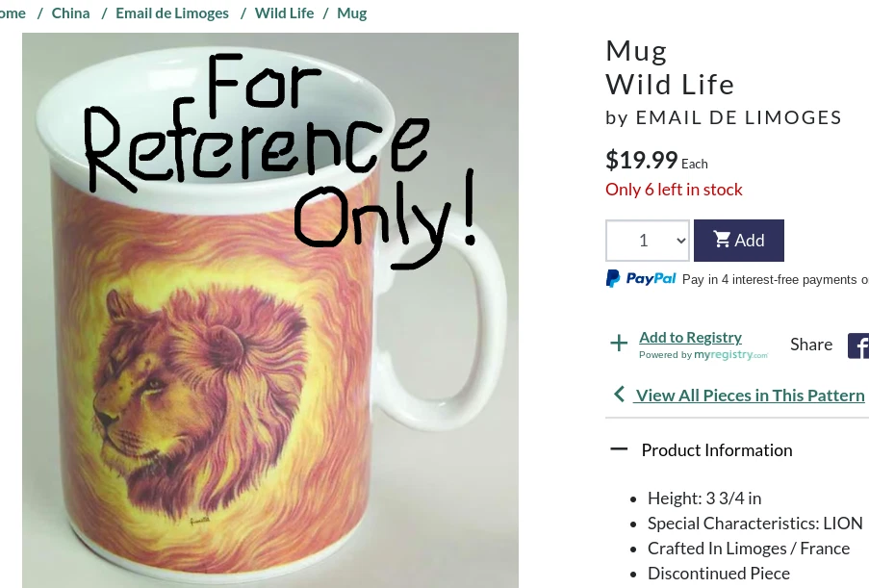Click the left chevron before View All Pieces
This screenshot has height=588, width=869.
click(x=619, y=395)
